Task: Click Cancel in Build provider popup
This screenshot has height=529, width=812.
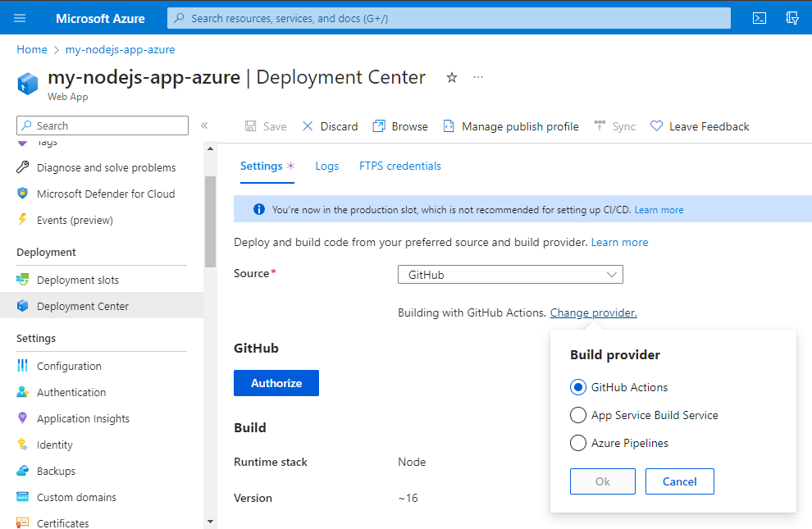Action: coord(679,481)
